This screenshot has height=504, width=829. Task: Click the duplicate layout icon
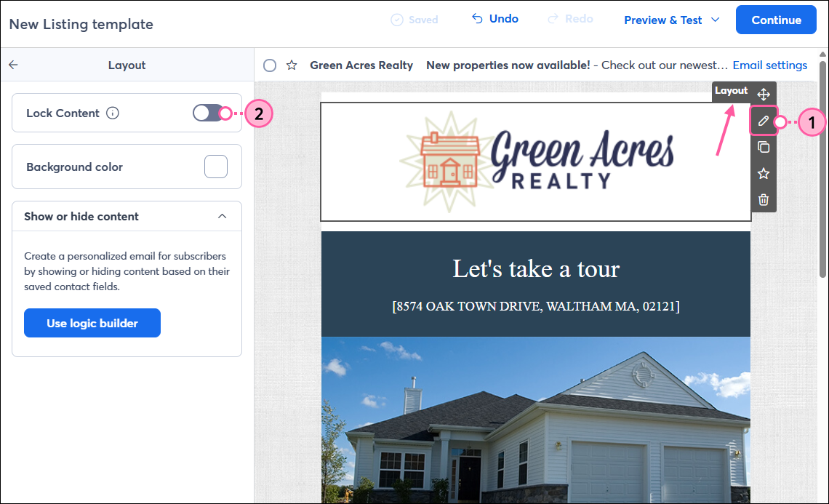(x=764, y=147)
